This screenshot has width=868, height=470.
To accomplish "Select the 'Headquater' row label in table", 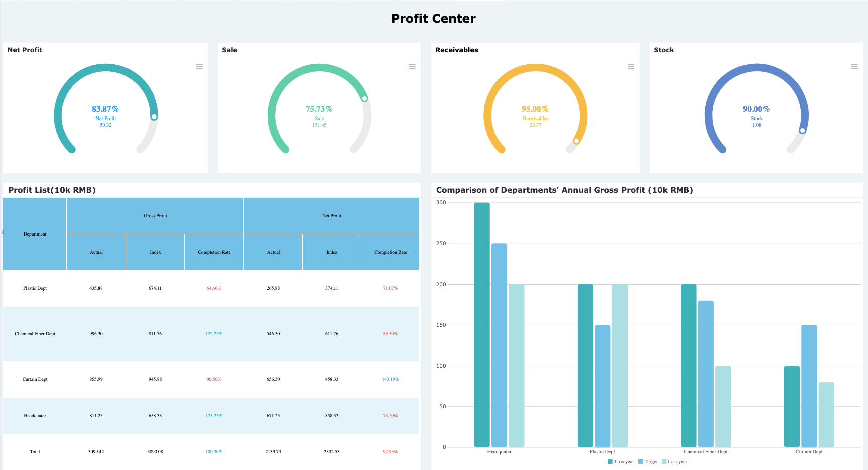I will coord(35,416).
